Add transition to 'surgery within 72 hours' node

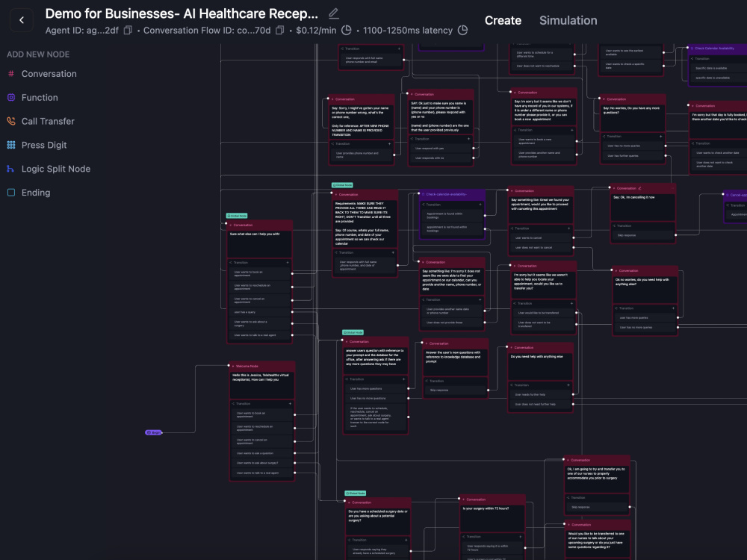520,537
